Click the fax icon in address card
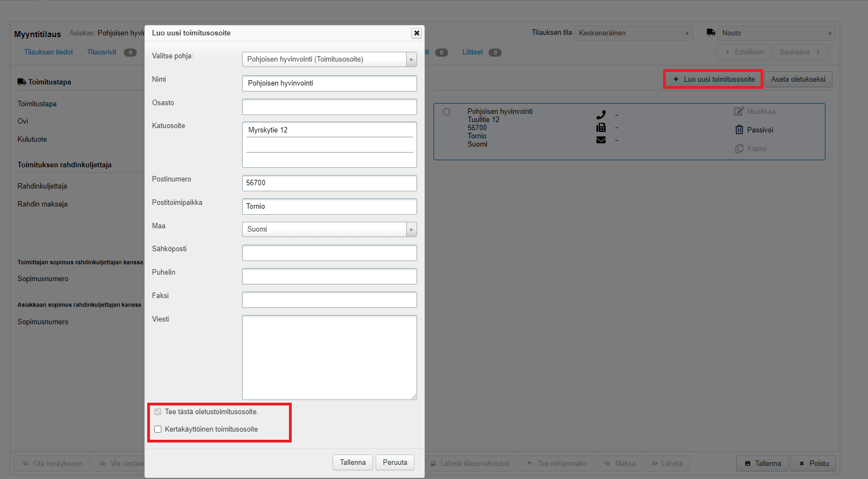Image resolution: width=868 pixels, height=479 pixels. (601, 128)
